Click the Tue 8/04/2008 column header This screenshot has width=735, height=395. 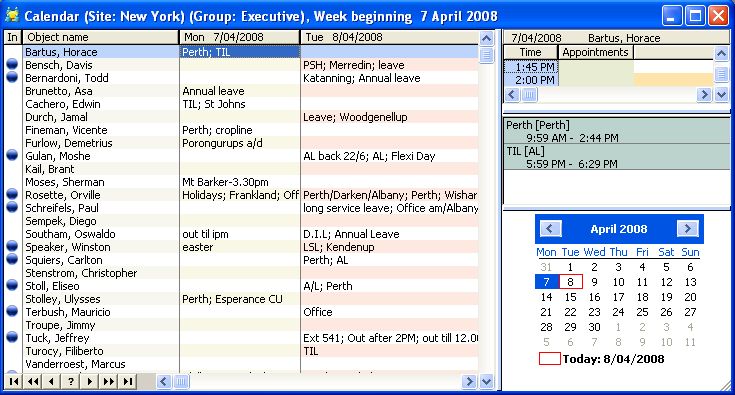[389, 37]
